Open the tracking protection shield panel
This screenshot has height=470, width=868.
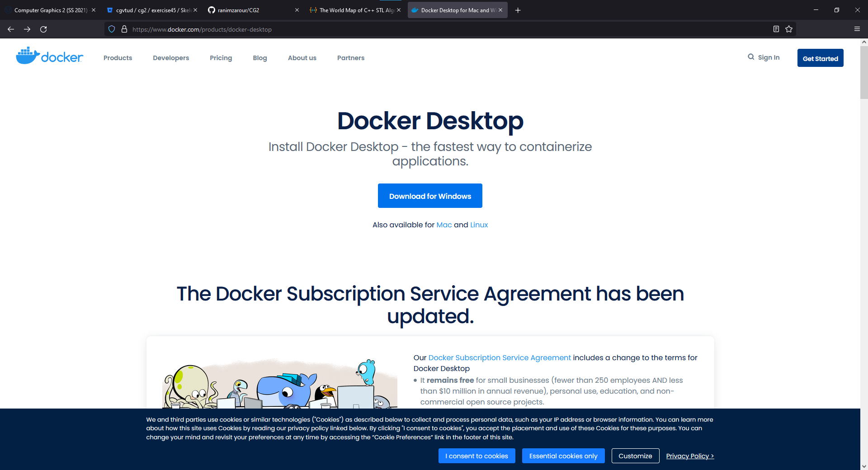click(x=111, y=29)
